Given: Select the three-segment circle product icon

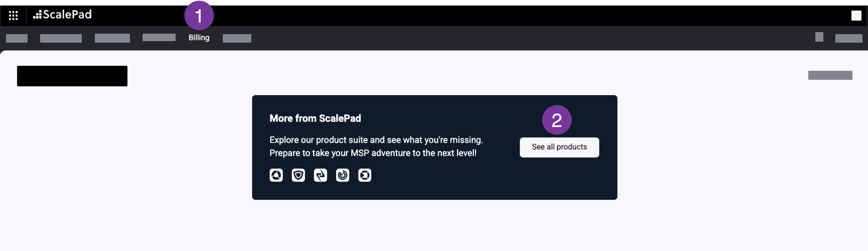Looking at the screenshot, I should [x=276, y=175].
